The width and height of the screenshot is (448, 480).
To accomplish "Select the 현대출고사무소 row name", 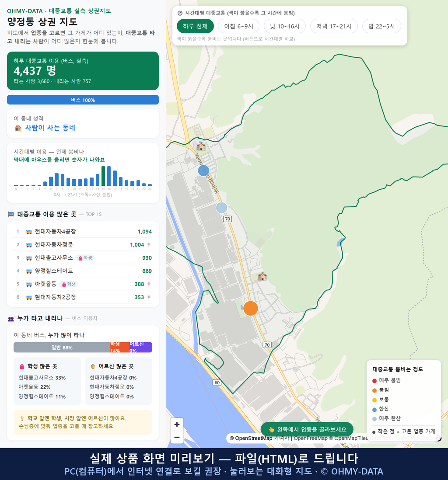I will tap(54, 258).
